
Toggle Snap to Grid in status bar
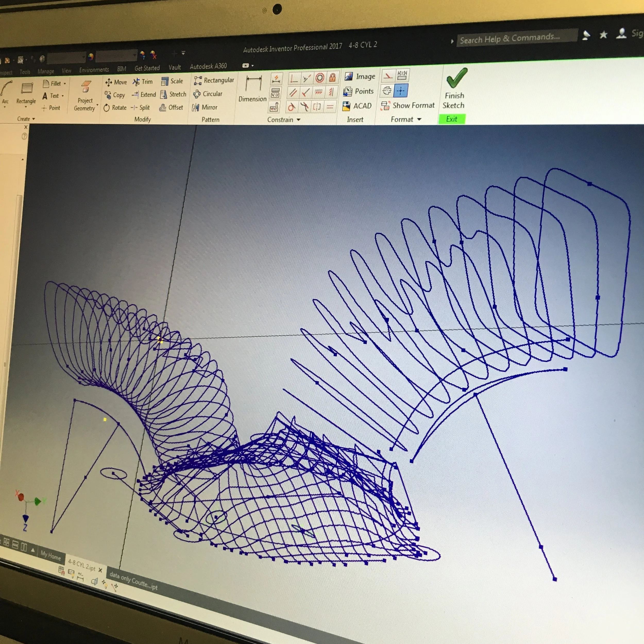tap(61, 570)
